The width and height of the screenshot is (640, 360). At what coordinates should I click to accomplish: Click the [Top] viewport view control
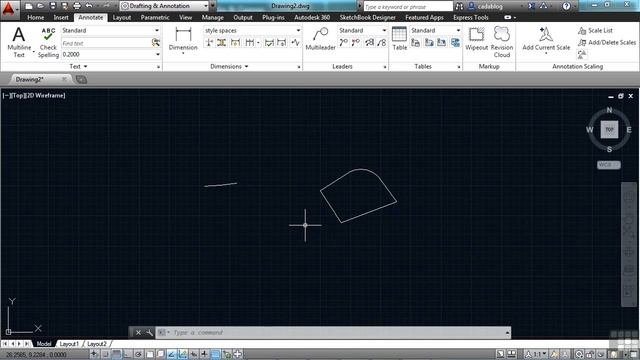(17, 96)
